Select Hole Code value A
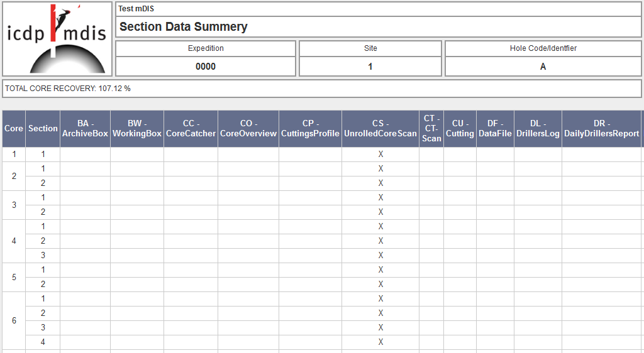Screen dimensions: 644x353 543,67
